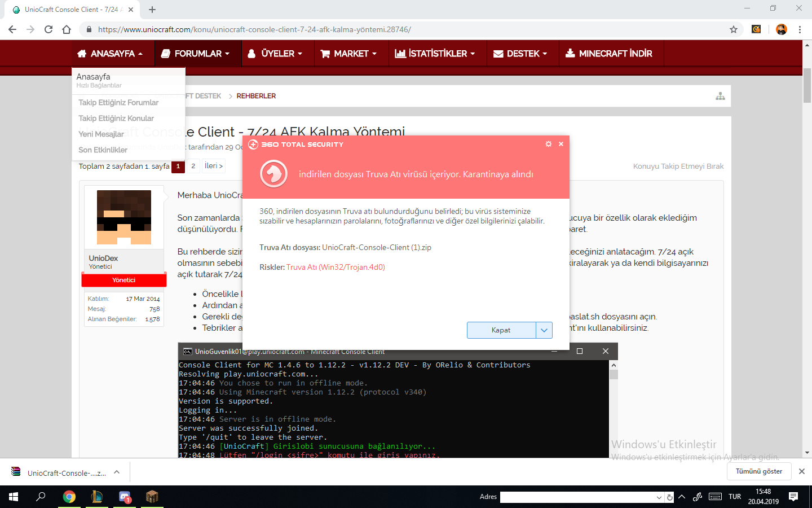The height and width of the screenshot is (508, 812).
Task: Open the İSTATİSTİKLER menu
Action: tap(435, 54)
